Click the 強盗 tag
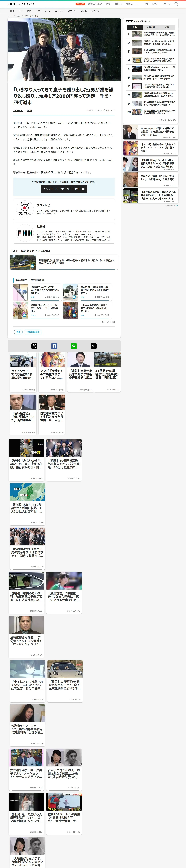 click(18, 332)
